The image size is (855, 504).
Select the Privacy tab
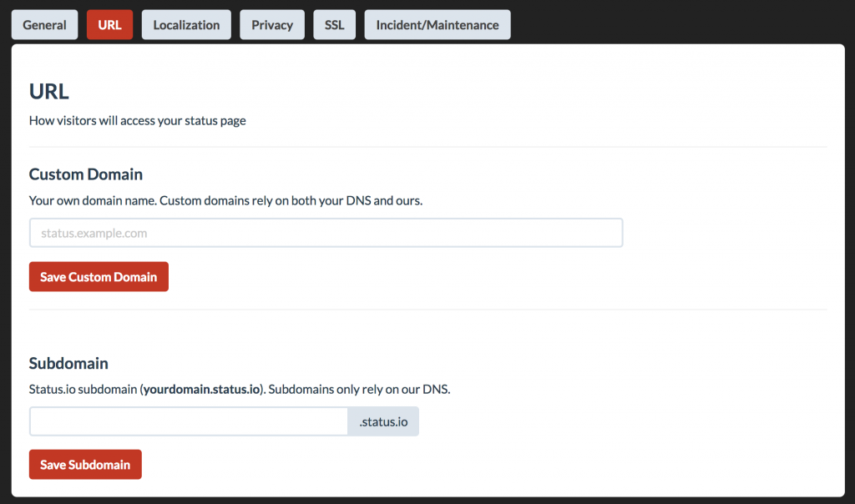(x=271, y=24)
